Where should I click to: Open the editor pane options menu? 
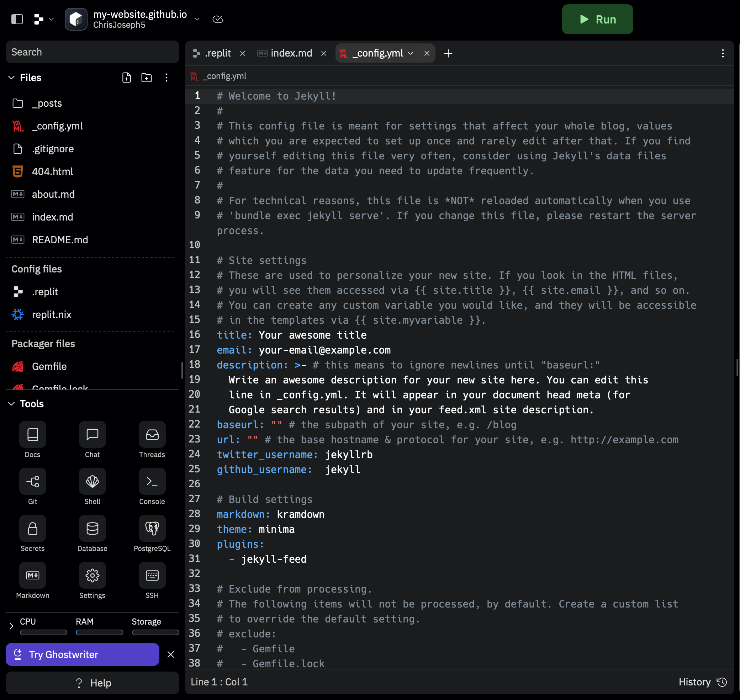click(x=723, y=53)
